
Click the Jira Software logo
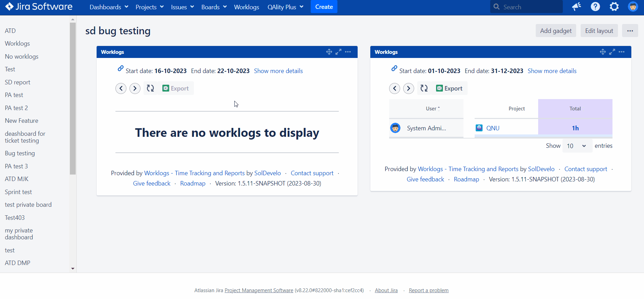coord(39,7)
